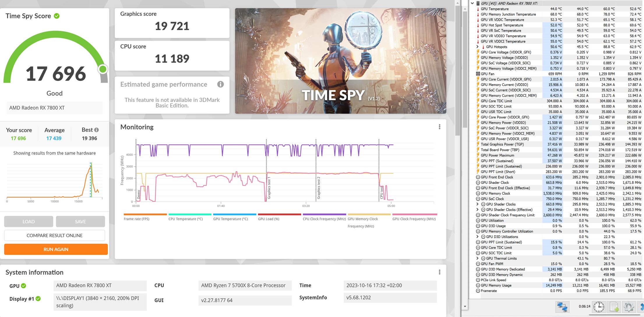Toggle the GPU Load (%) graph legend

[x=279, y=217]
